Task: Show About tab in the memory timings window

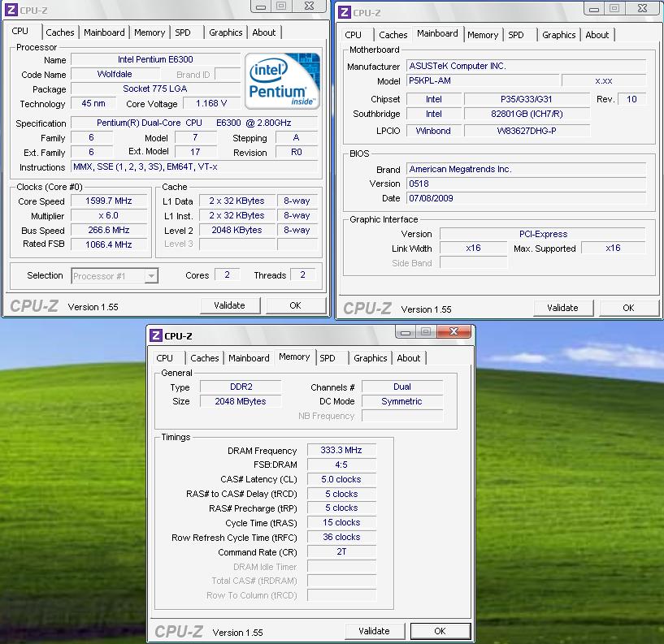Action: [x=409, y=358]
